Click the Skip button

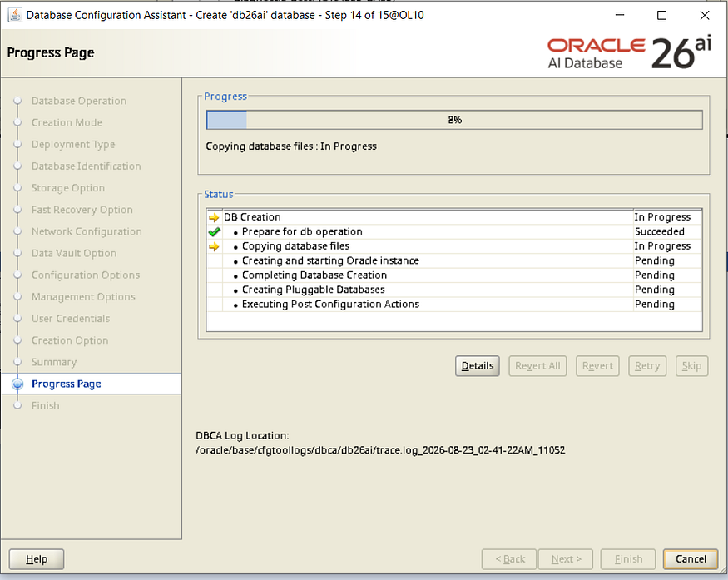pyautogui.click(x=691, y=366)
